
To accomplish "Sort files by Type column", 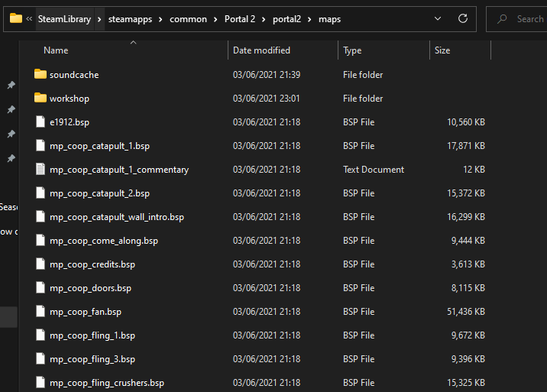I will coord(352,50).
